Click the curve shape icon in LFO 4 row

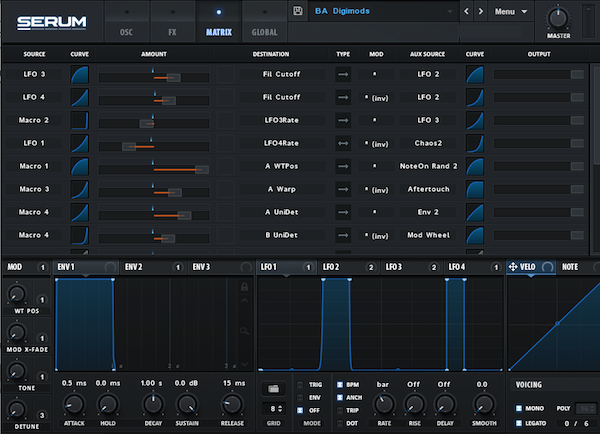click(x=80, y=97)
